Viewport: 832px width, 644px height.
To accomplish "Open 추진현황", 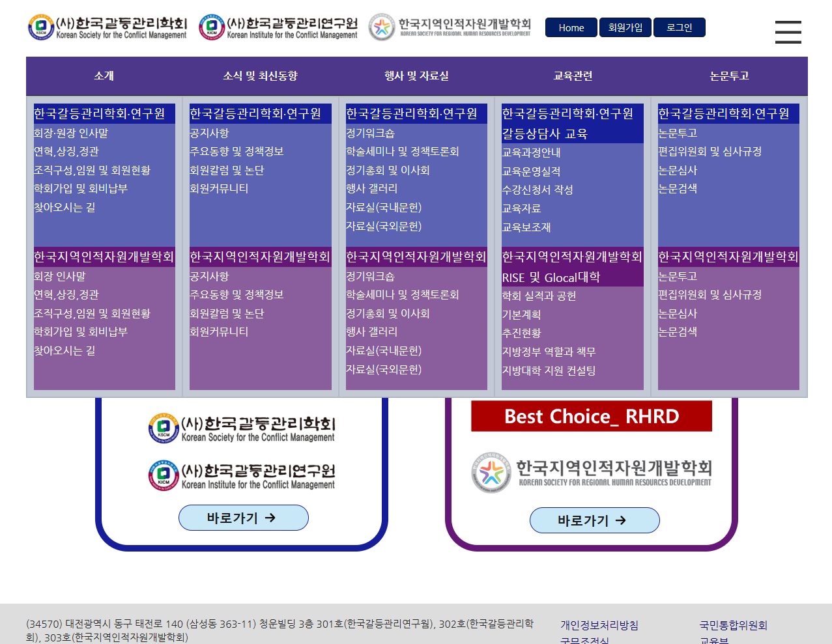I will coord(521,333).
